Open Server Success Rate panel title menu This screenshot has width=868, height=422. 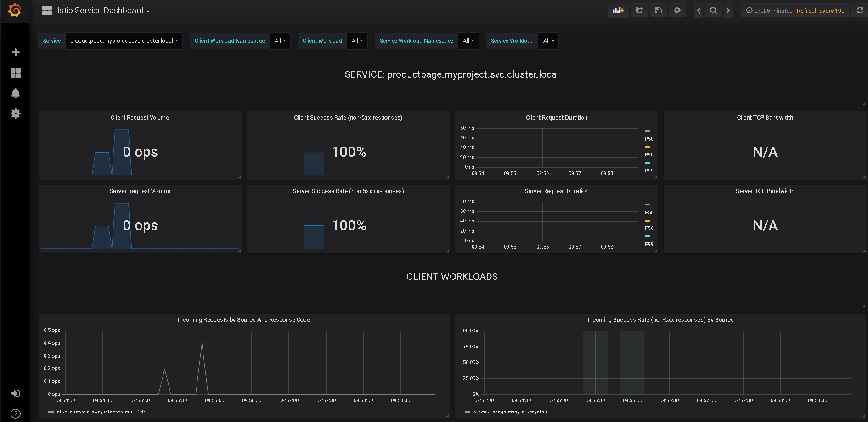click(x=348, y=191)
